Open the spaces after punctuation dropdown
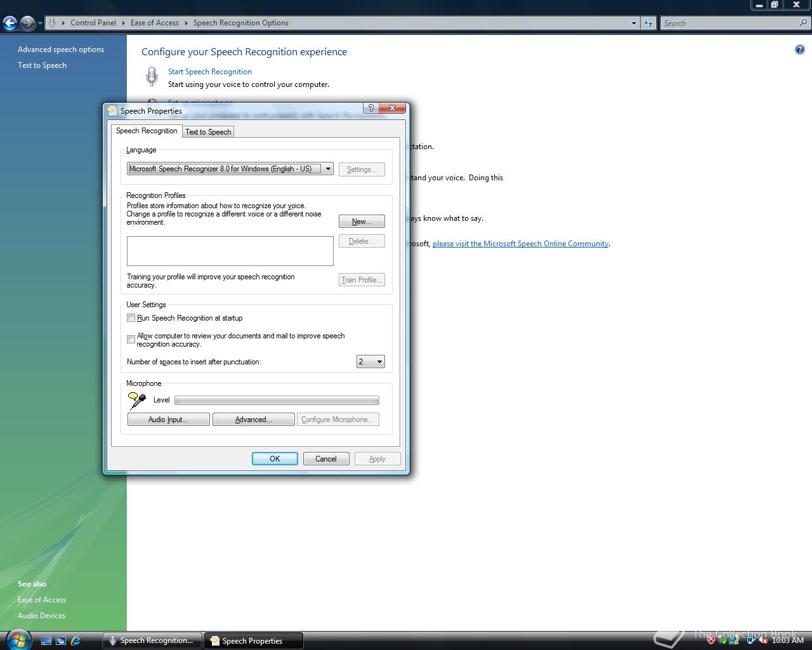 pyautogui.click(x=379, y=362)
